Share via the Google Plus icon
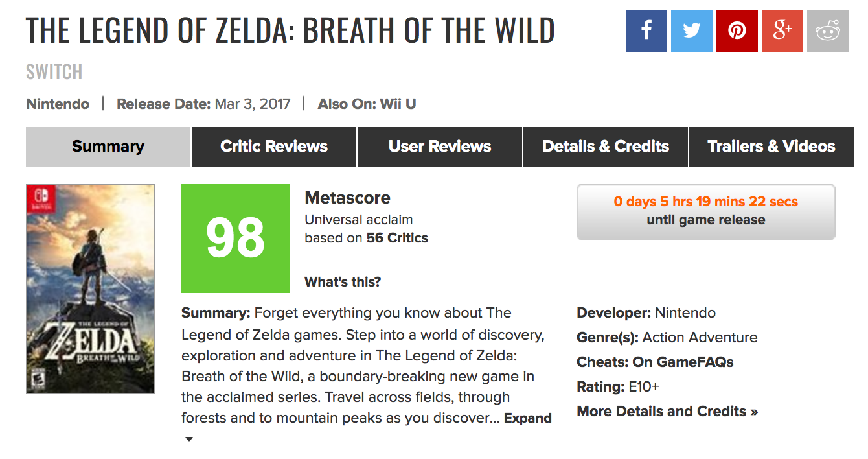Viewport: 868px width, 459px height. 782,30
